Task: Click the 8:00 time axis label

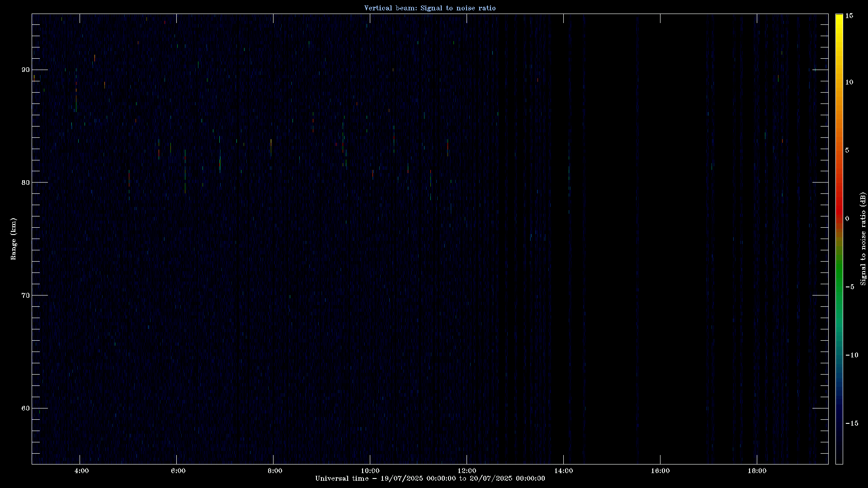Action: pos(275,471)
